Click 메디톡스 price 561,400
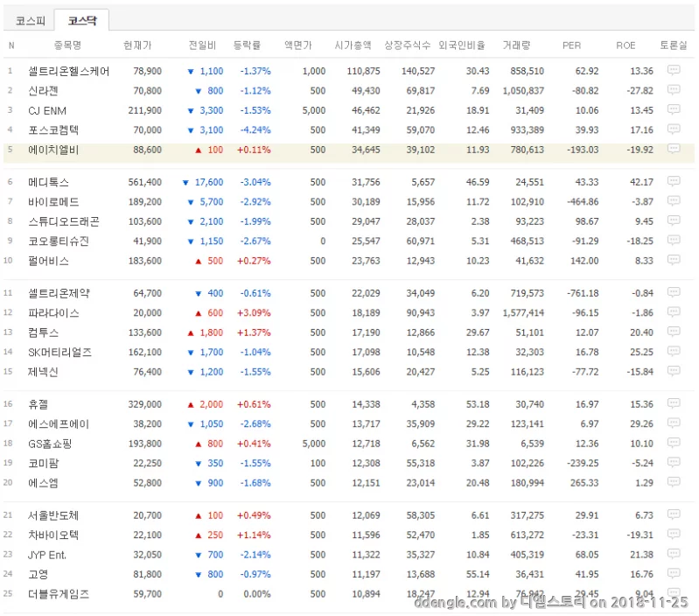This screenshot has width=699, height=616. (x=145, y=182)
